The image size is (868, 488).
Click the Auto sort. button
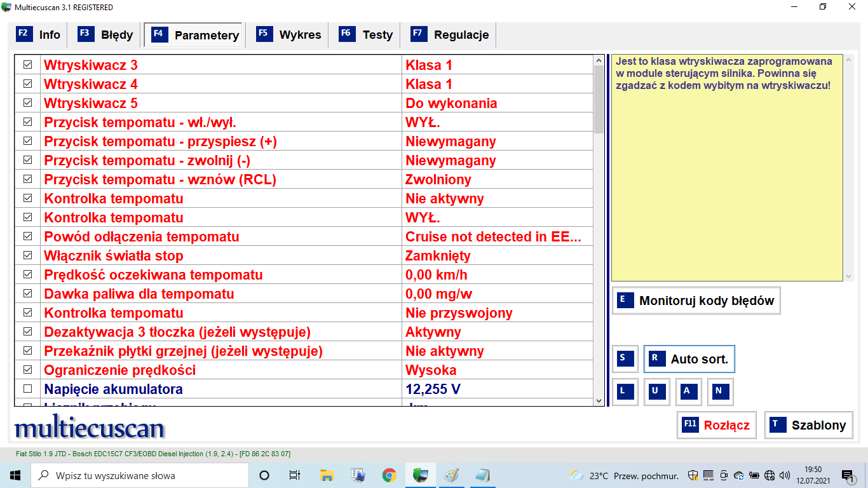(689, 359)
